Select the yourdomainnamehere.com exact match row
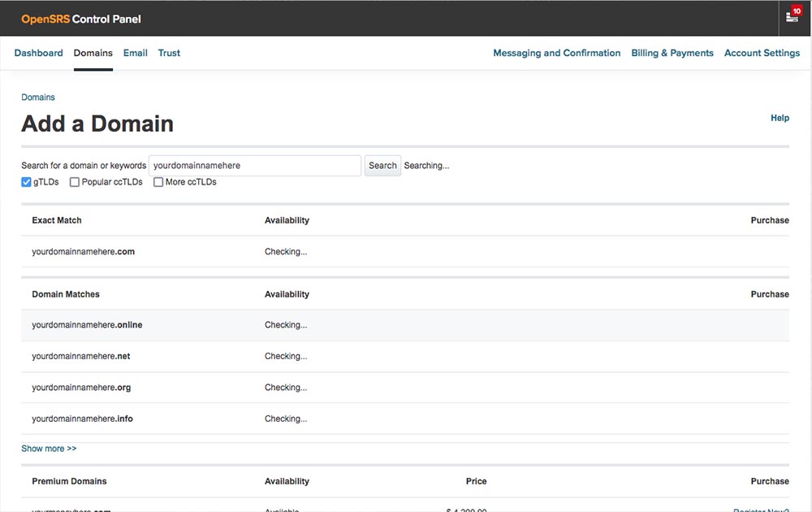Screen dimensions: 812x512 pyautogui.click(x=83, y=252)
